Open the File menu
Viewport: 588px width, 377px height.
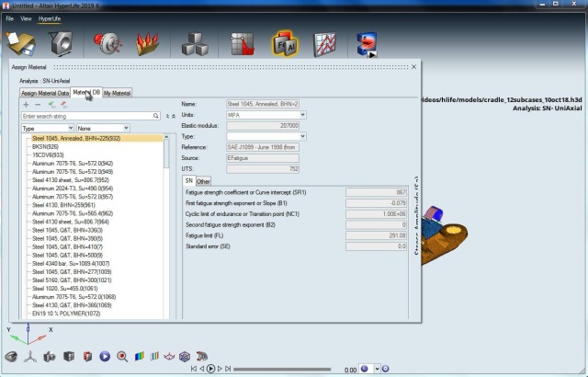tap(10, 18)
